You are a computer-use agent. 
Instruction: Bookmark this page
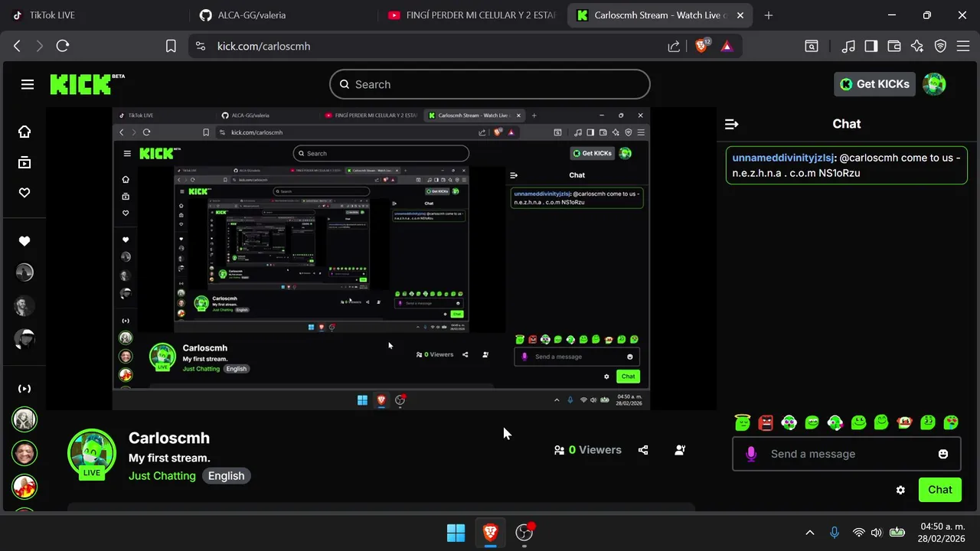point(171,46)
